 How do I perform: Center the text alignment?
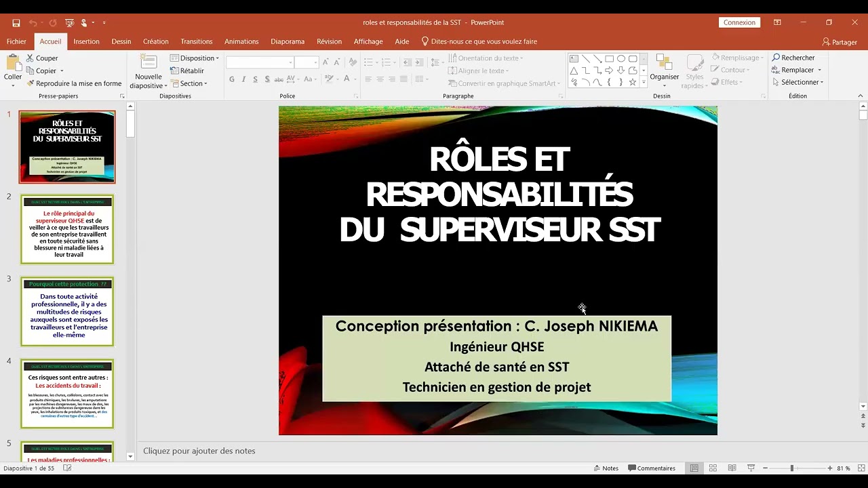coord(380,79)
